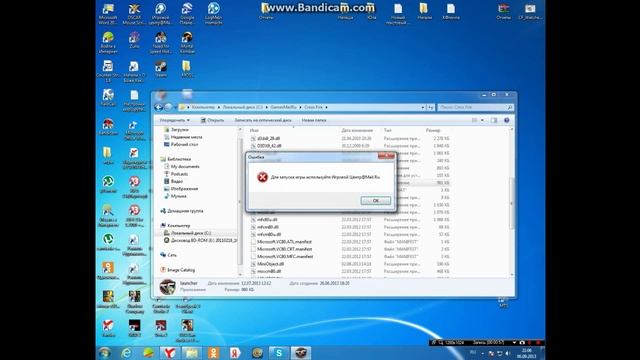
Task: Close the Ошибка error dialog
Action: [x=386, y=156]
